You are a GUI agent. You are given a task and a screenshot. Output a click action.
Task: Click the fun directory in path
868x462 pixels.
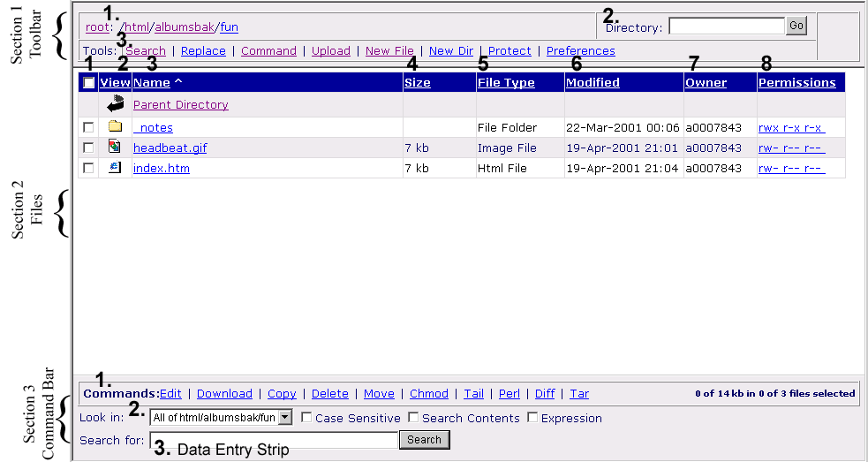pos(230,27)
